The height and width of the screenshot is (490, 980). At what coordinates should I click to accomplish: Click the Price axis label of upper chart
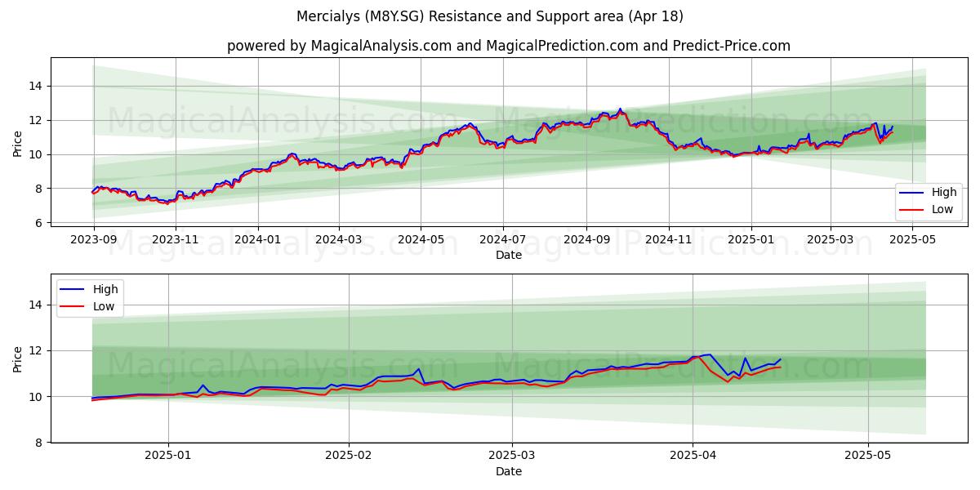coord(18,143)
